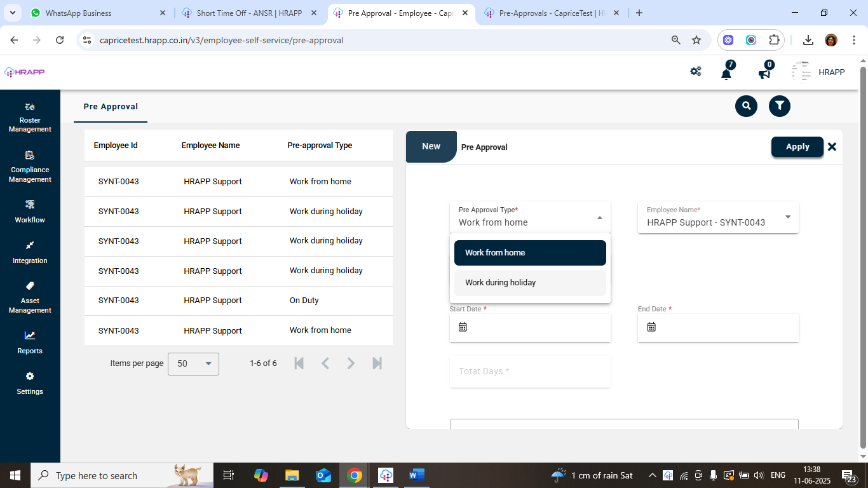
Task: Click the Start Date calendar icon
Action: tap(463, 327)
